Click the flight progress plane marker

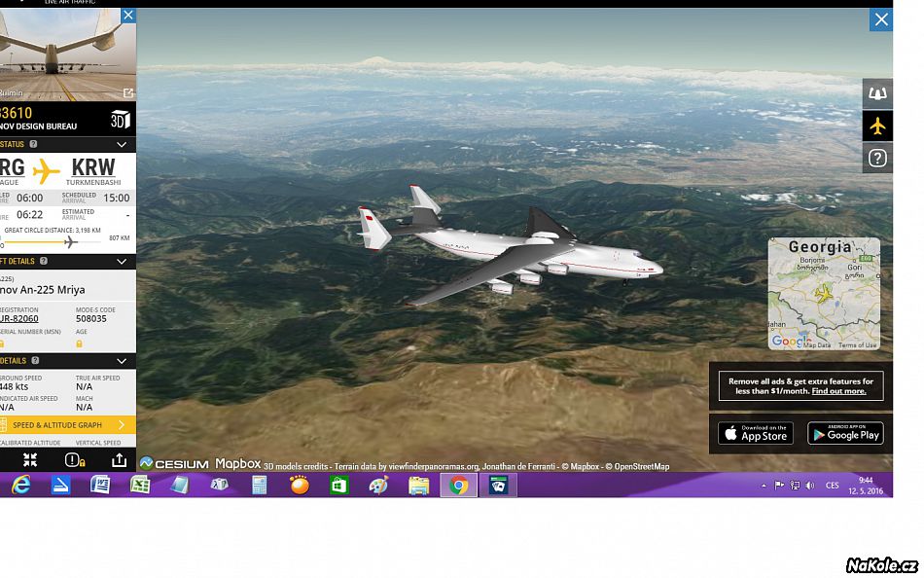pyautogui.click(x=70, y=242)
